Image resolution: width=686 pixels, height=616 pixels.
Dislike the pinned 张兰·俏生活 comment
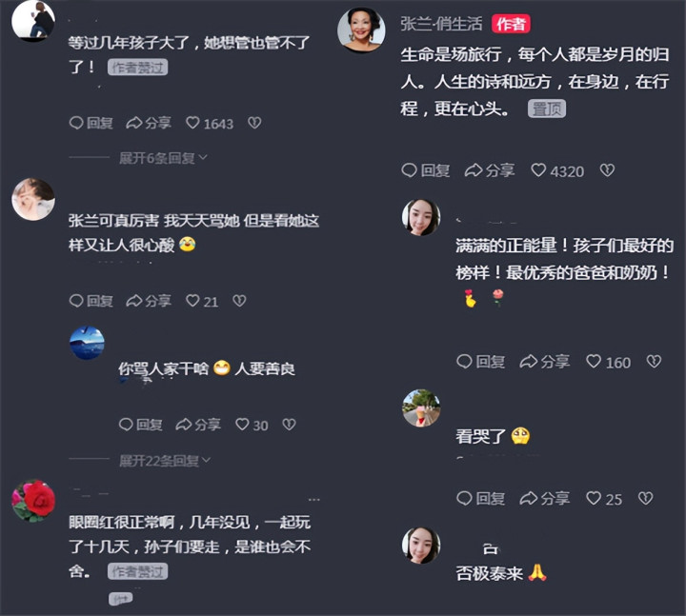tap(607, 170)
